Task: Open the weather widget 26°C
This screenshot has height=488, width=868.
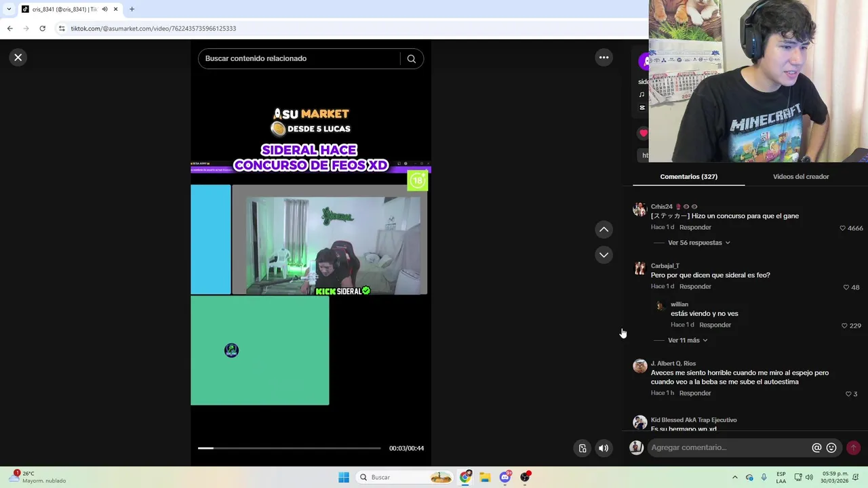Action: pyautogui.click(x=38, y=477)
